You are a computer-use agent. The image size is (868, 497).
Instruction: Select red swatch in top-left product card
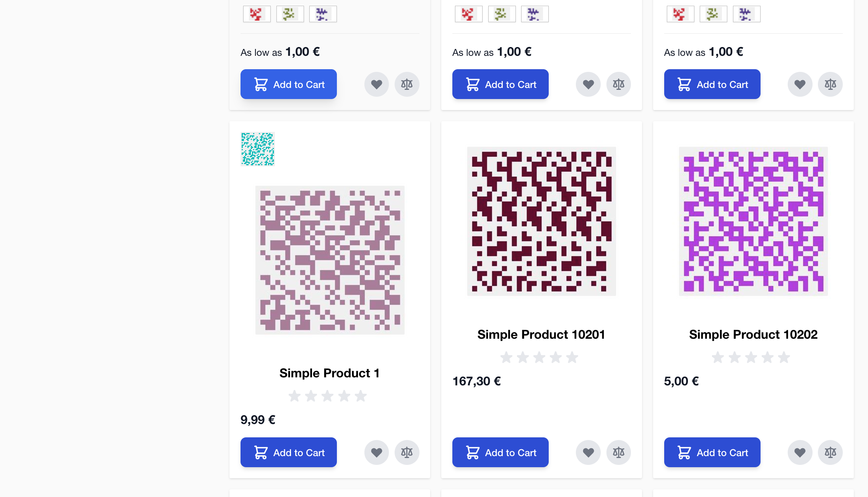(257, 14)
